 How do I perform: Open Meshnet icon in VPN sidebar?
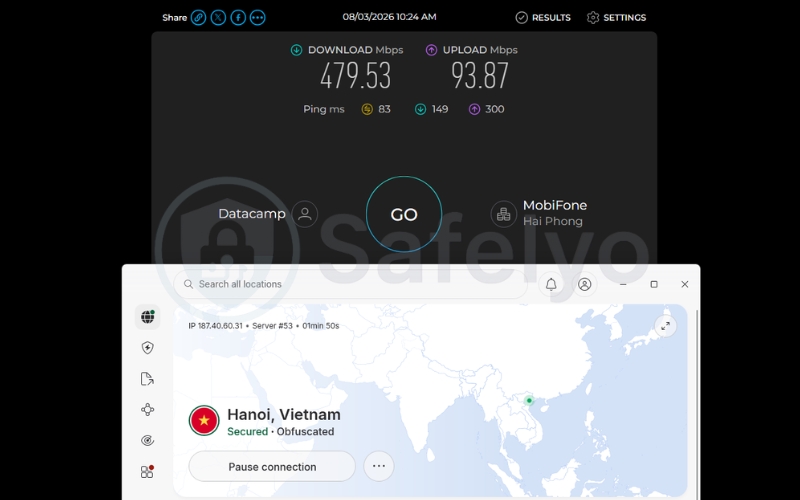pyautogui.click(x=147, y=410)
